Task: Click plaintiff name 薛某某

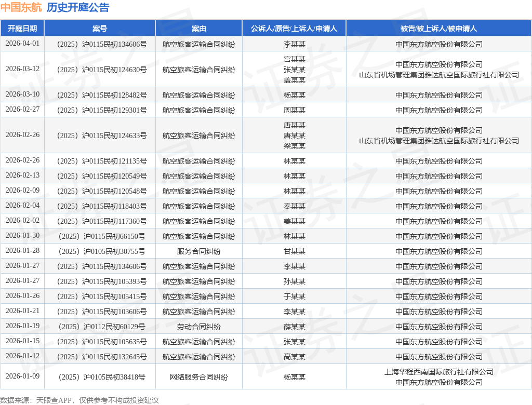Action: pyautogui.click(x=294, y=327)
